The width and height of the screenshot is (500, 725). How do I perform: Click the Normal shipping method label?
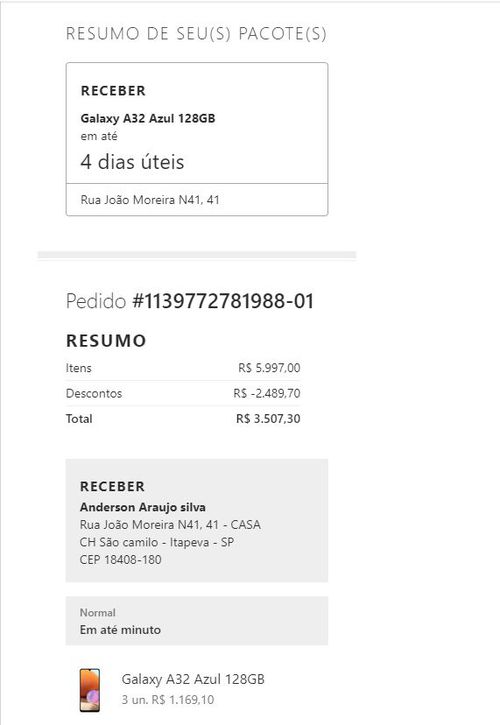point(98,613)
